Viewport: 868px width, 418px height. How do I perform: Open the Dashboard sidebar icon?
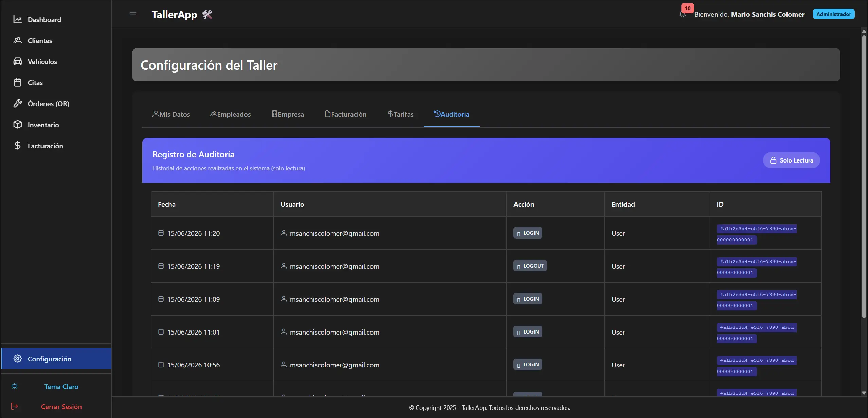(x=18, y=19)
